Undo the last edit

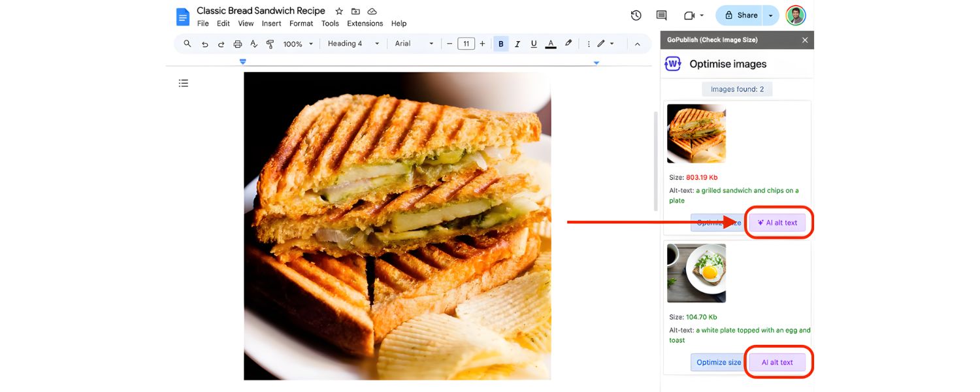tap(204, 43)
